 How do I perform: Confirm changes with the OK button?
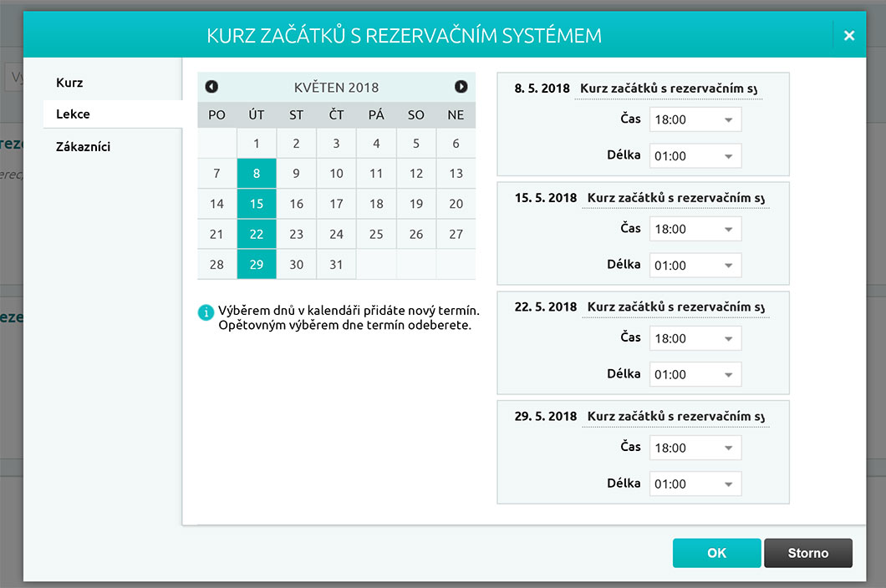[716, 552]
